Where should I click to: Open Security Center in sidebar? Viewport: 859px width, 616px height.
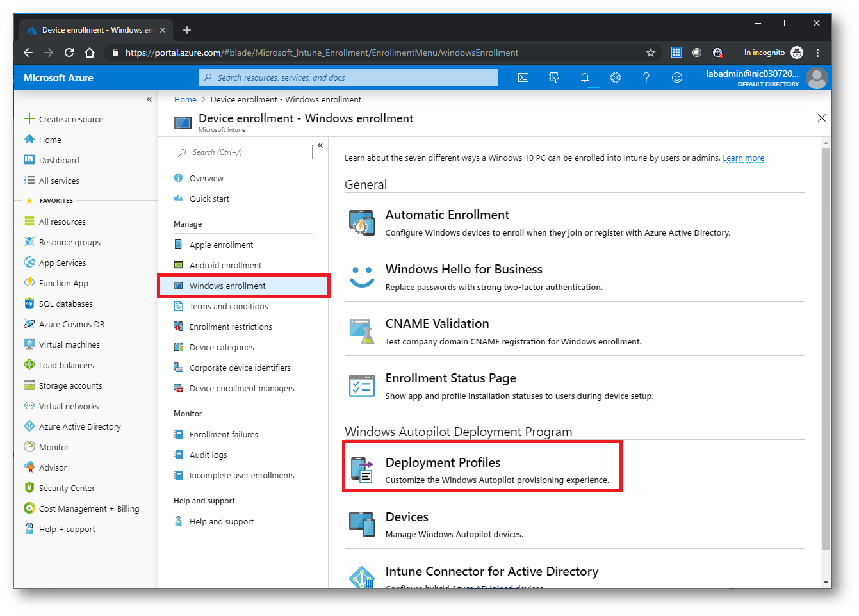click(x=59, y=488)
